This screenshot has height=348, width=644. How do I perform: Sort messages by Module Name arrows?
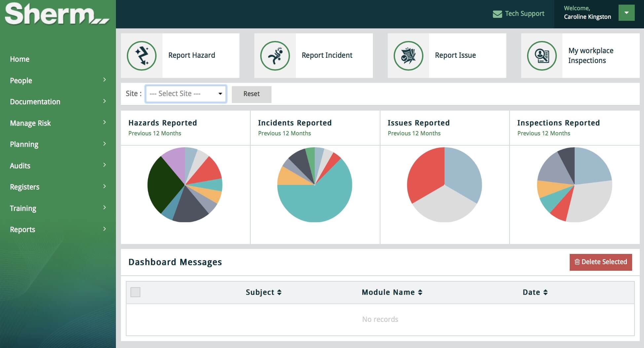click(x=420, y=292)
